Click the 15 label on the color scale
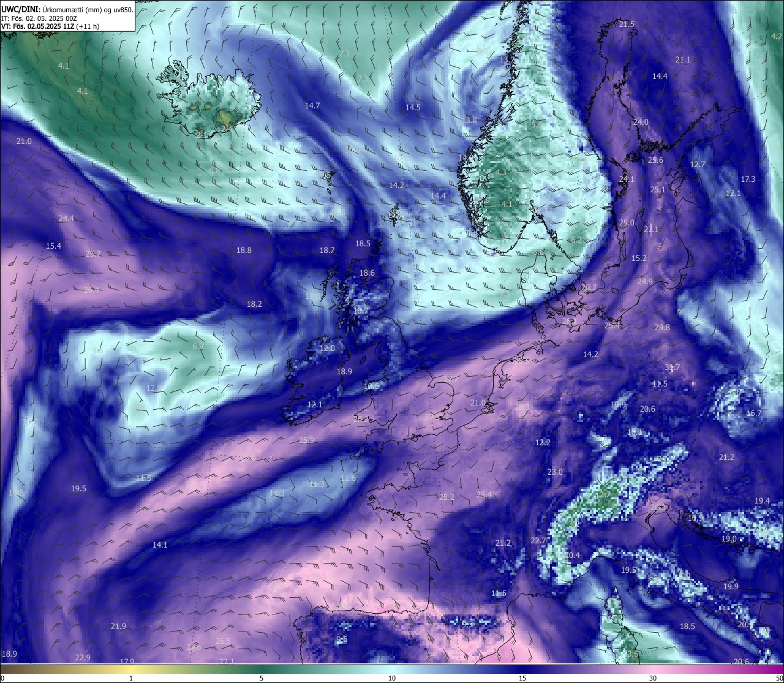 (x=522, y=678)
